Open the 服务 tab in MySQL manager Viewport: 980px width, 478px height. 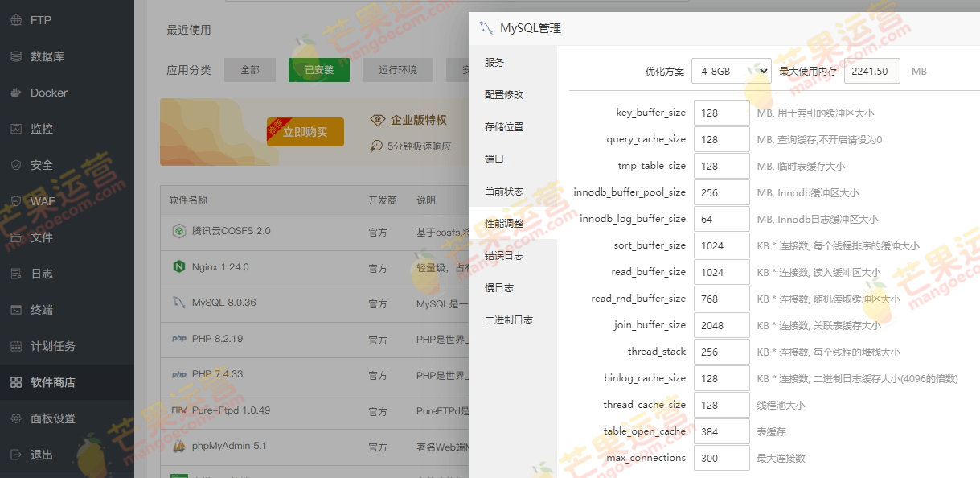tap(494, 63)
